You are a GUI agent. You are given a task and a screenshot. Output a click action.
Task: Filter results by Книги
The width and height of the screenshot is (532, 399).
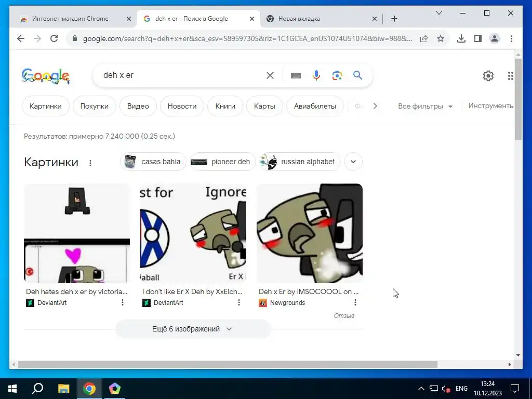[x=225, y=106]
